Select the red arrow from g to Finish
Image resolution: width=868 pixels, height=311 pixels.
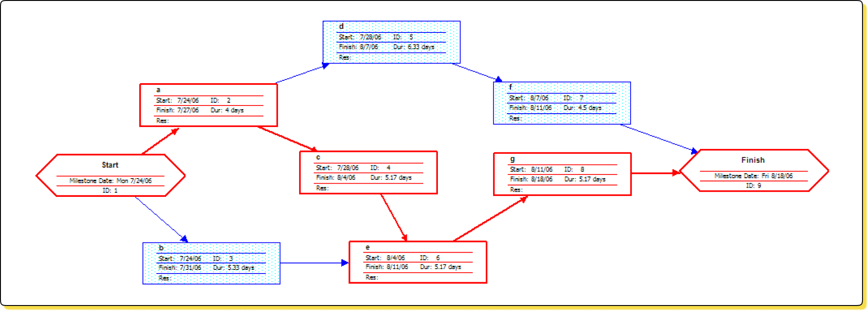tap(655, 173)
